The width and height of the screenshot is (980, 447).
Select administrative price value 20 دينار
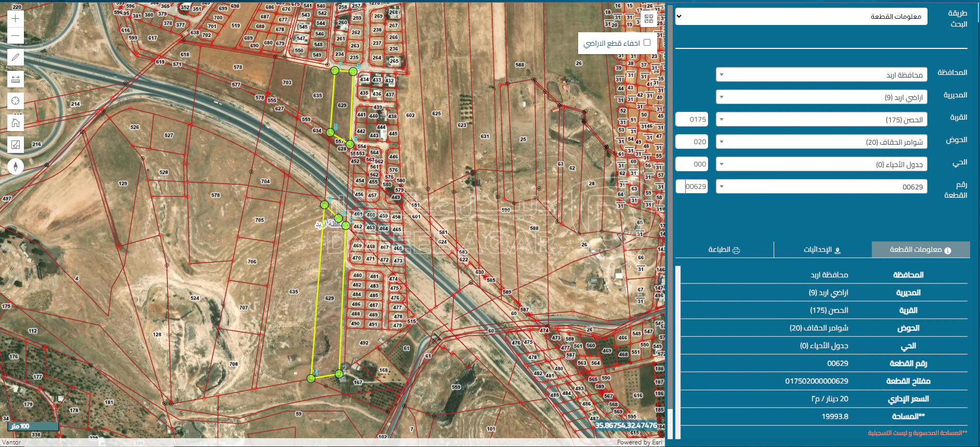pos(830,399)
